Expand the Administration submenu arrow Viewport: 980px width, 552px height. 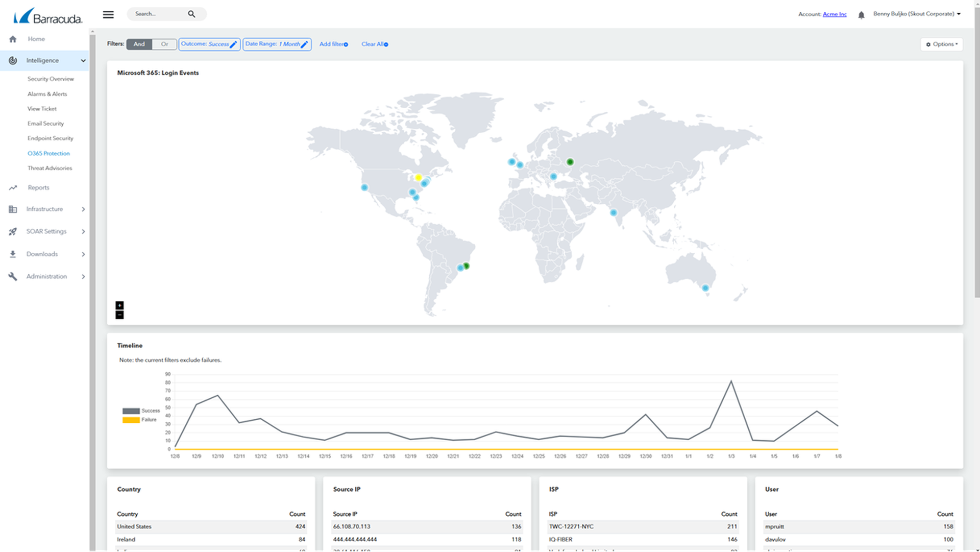coord(83,277)
